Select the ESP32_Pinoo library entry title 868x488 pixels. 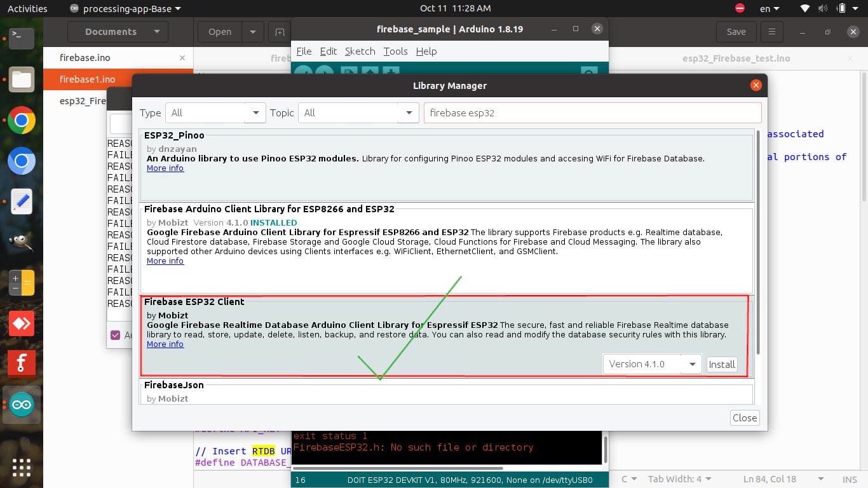pos(174,135)
